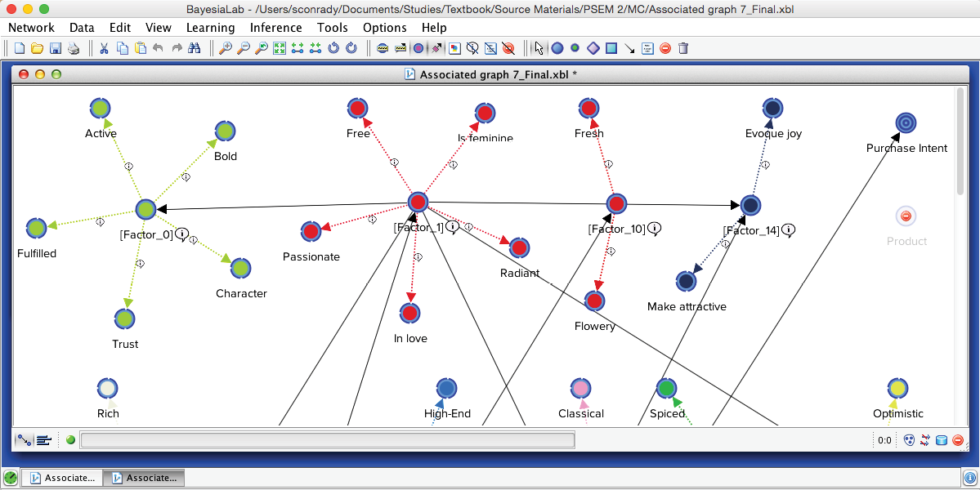Toggle the modeling mode icon at bottom left
The height and width of the screenshot is (490, 980).
(x=25, y=440)
